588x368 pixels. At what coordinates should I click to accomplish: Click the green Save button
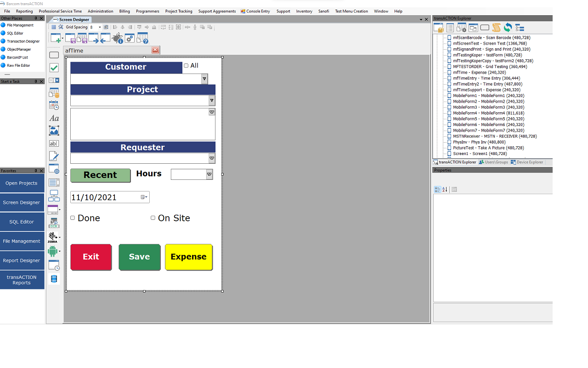[140, 257]
